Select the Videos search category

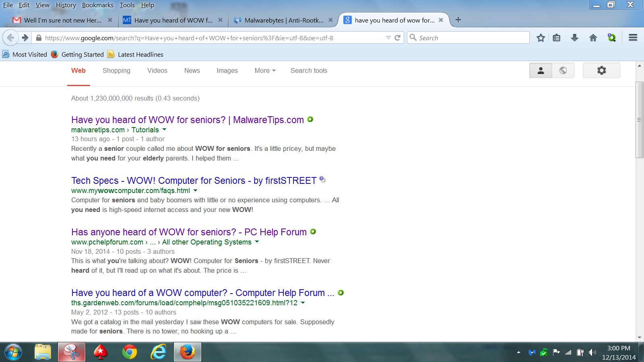(x=157, y=70)
